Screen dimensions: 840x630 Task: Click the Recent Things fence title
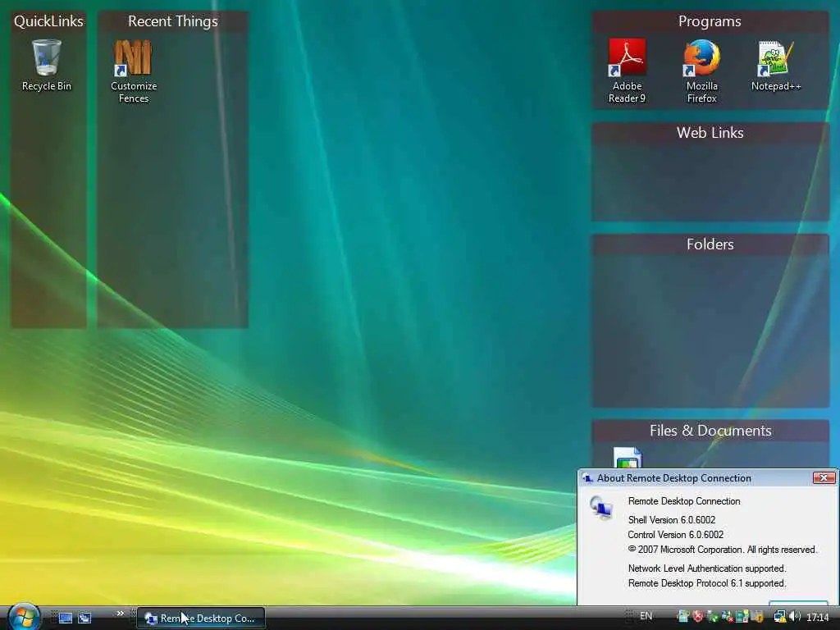click(x=172, y=21)
